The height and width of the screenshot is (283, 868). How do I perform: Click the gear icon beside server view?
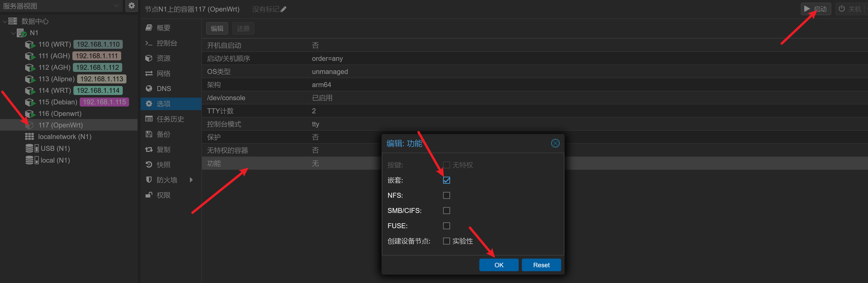[131, 6]
